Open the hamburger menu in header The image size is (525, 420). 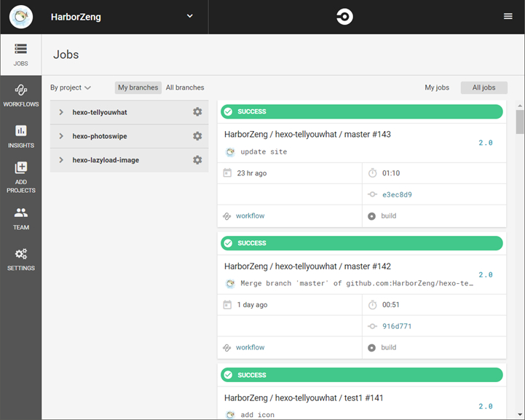[508, 17]
